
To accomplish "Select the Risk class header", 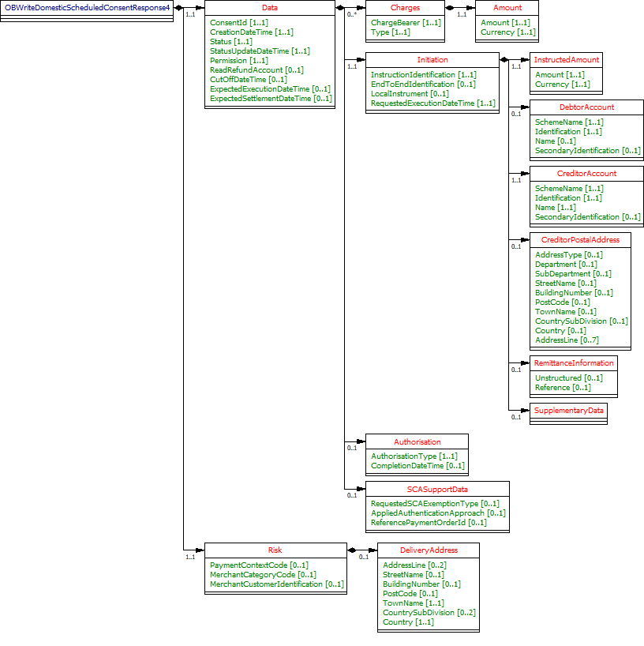I will point(275,550).
